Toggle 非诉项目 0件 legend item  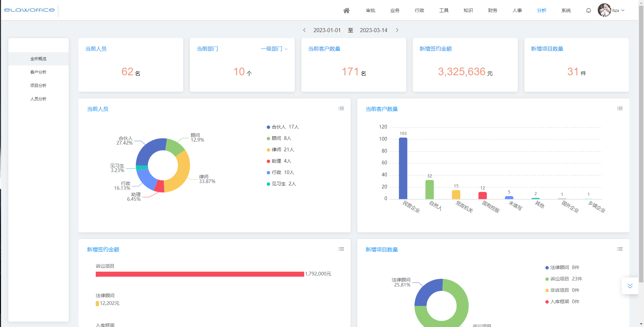[x=562, y=290]
